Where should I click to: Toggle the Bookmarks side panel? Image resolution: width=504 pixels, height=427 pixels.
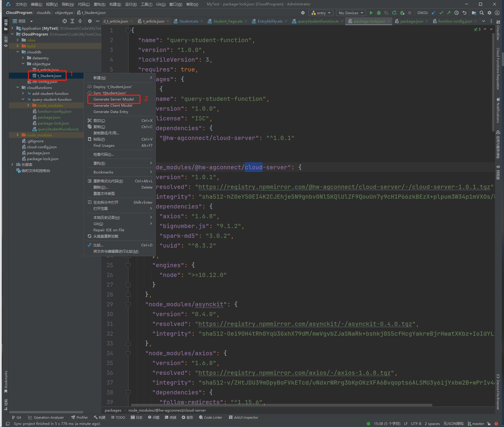pyautogui.click(x=6, y=382)
